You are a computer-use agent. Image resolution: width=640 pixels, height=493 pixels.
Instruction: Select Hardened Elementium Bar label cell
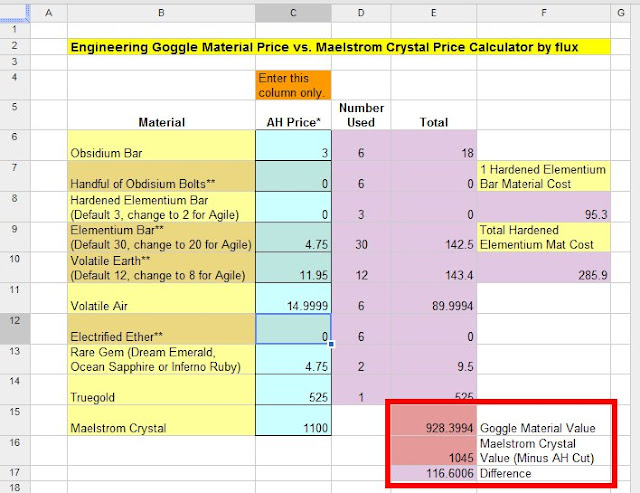161,207
